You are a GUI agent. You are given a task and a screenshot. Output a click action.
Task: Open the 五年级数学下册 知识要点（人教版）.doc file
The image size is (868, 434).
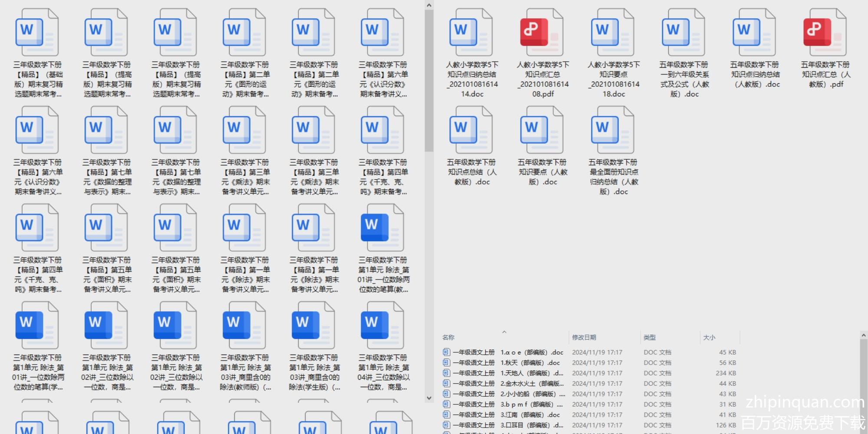542,131
